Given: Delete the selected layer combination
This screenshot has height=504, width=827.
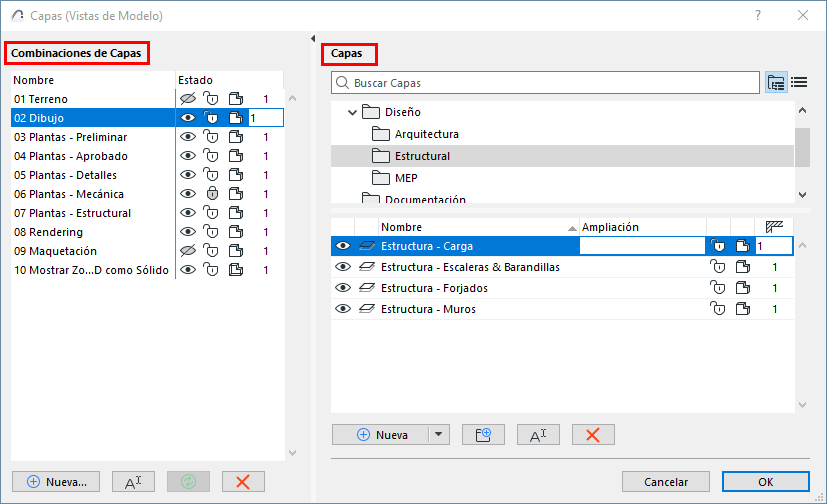Looking at the screenshot, I should tap(243, 481).
